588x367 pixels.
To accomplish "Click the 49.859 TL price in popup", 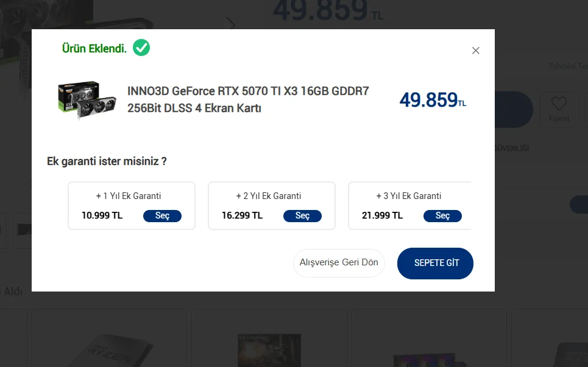I will tap(432, 100).
